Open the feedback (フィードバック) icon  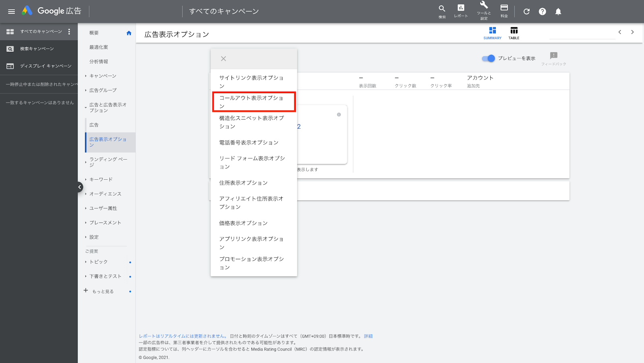554,58
